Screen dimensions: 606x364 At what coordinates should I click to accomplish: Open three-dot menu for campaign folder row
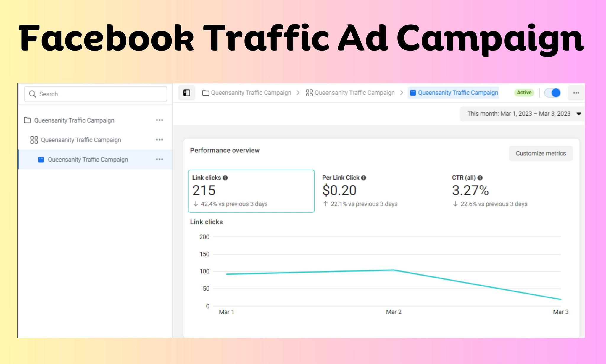point(159,120)
